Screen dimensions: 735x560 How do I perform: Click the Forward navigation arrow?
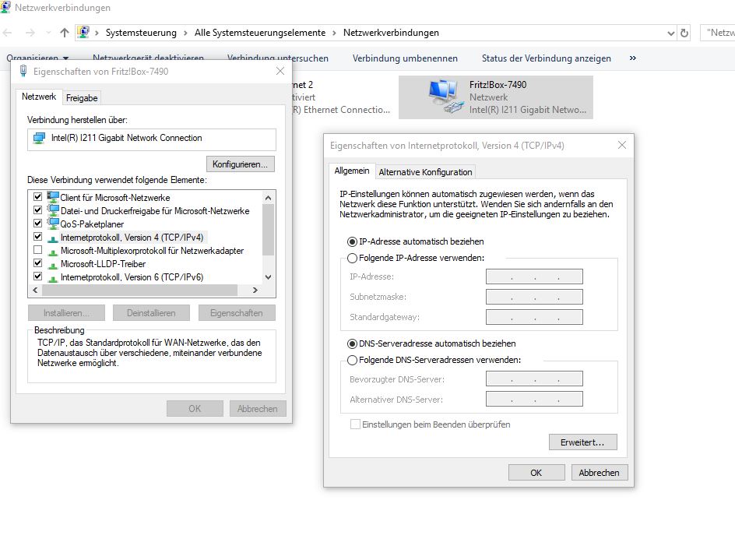(x=30, y=33)
